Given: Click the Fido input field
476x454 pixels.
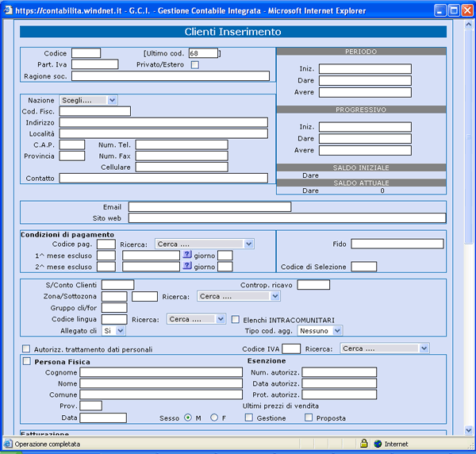Looking at the screenshot, I should (x=397, y=244).
